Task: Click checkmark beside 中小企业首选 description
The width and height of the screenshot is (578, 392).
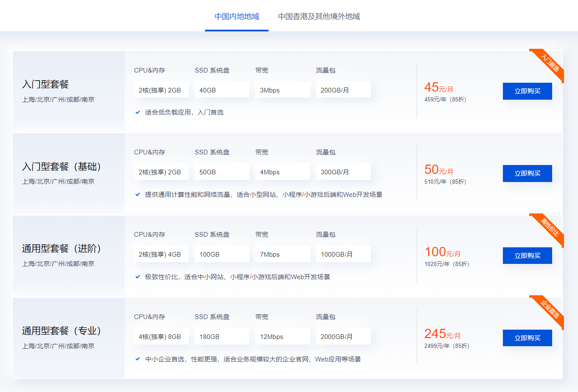Action: point(137,359)
